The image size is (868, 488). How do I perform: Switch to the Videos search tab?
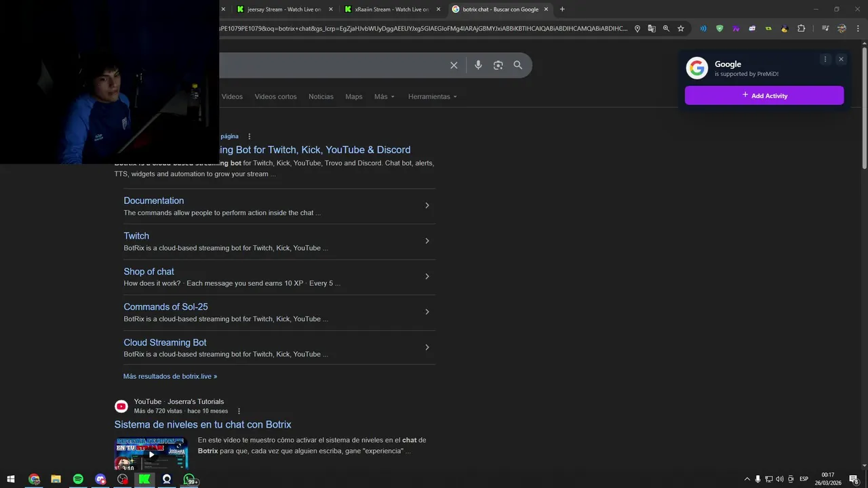(232, 96)
